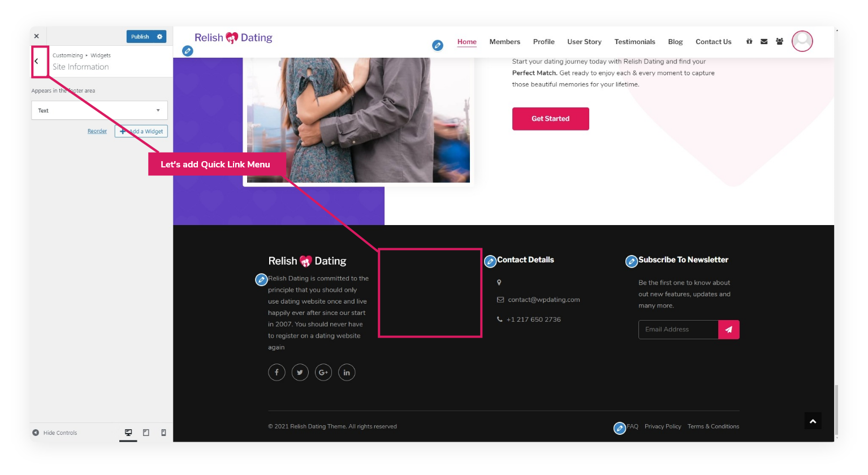Open the user avatar profile menu

click(x=802, y=41)
